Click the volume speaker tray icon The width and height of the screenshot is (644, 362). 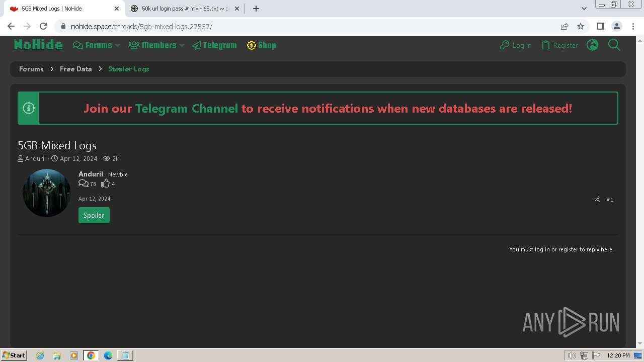click(x=572, y=355)
